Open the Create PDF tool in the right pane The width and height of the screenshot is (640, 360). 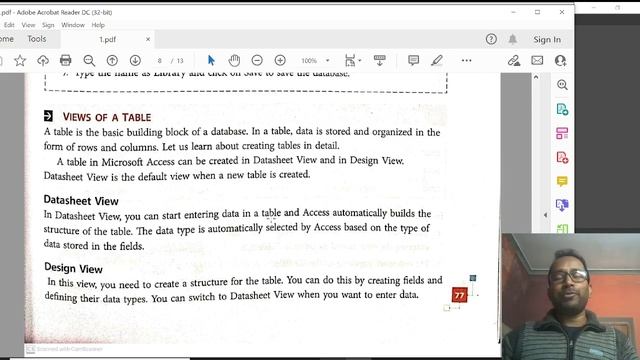tap(562, 158)
